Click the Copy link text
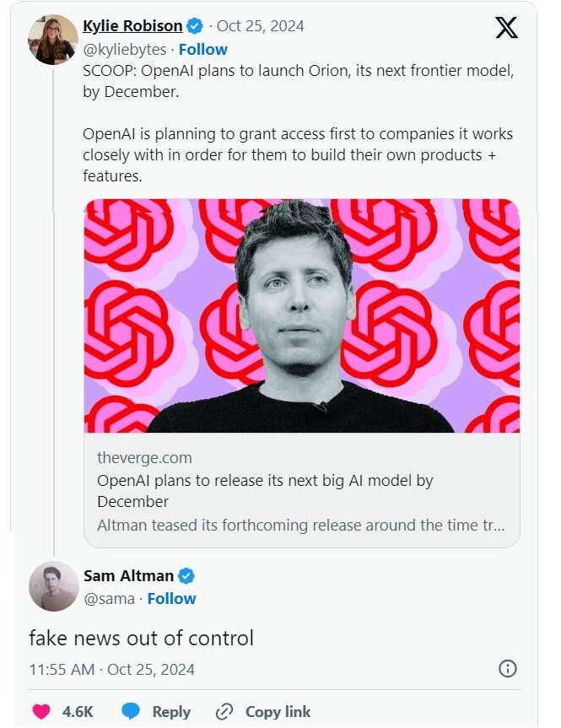 pyautogui.click(x=278, y=711)
